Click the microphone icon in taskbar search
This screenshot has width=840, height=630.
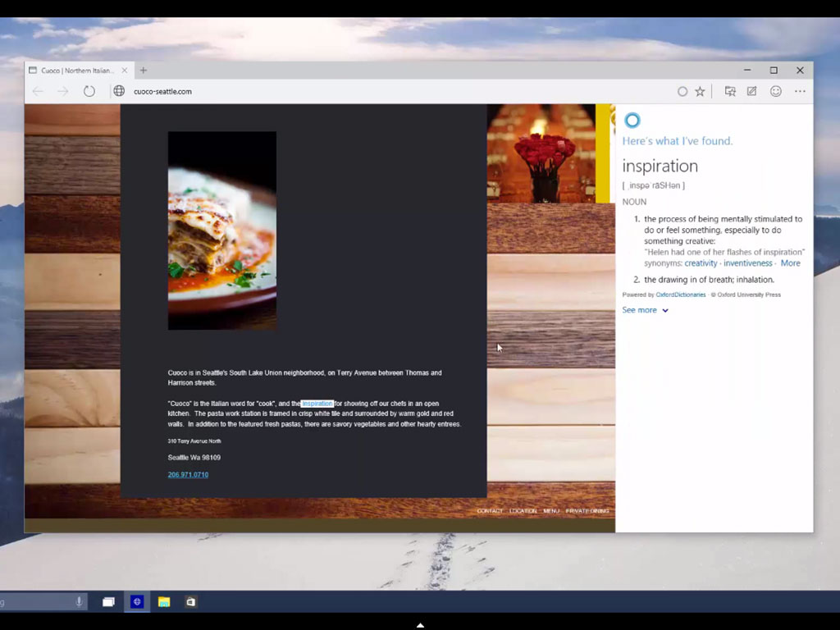coord(80,602)
